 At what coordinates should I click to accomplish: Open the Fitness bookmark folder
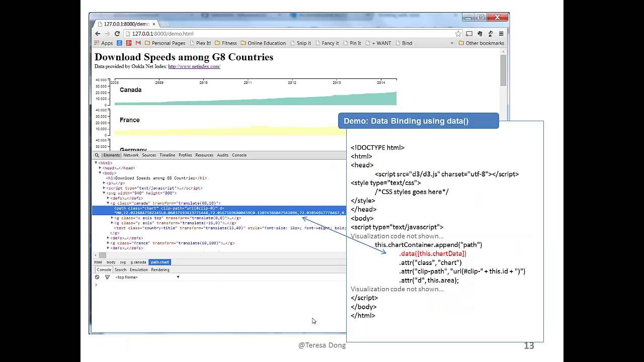226,43
